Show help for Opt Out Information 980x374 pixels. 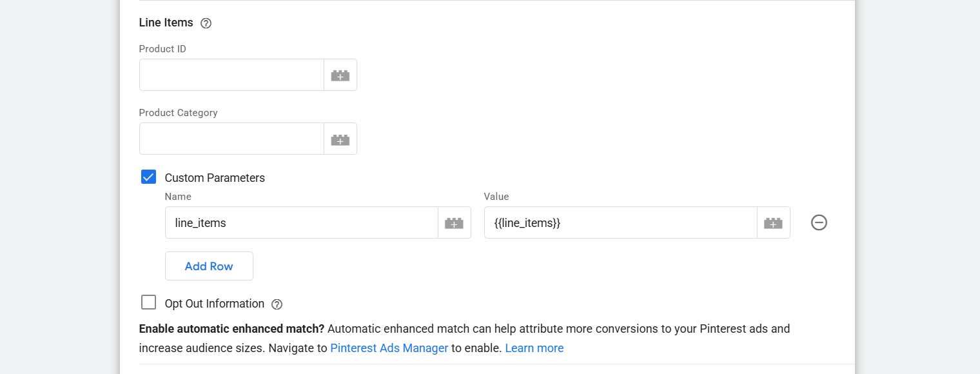[277, 304]
